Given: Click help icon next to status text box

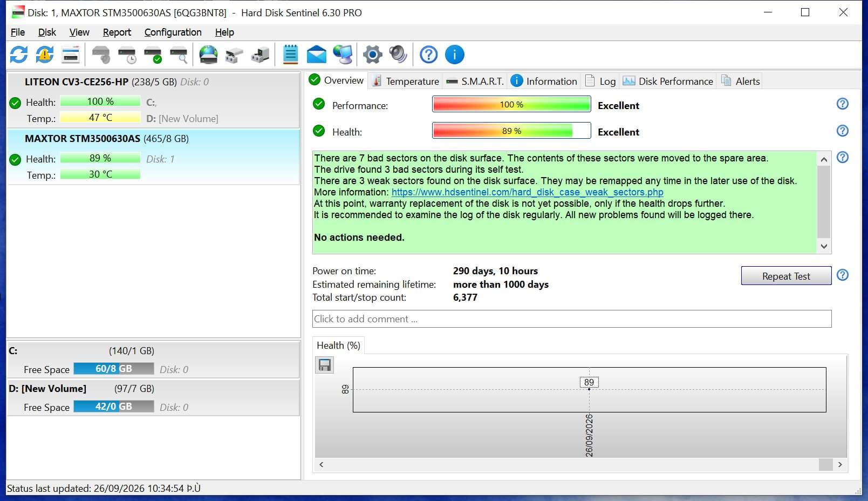Looking at the screenshot, I should (842, 157).
